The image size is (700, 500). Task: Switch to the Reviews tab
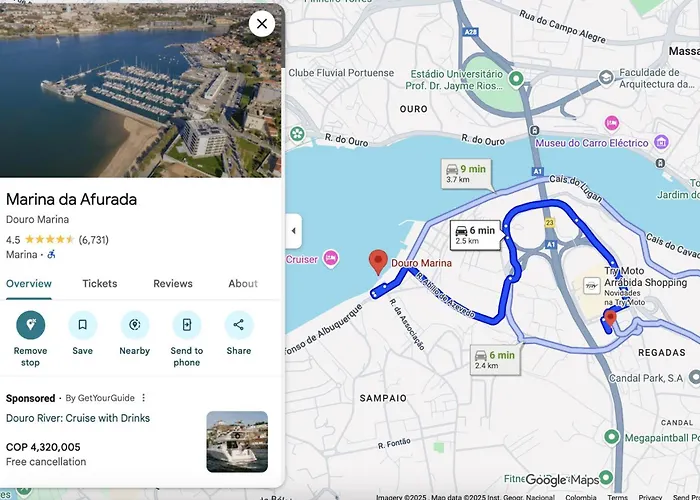coord(173,283)
